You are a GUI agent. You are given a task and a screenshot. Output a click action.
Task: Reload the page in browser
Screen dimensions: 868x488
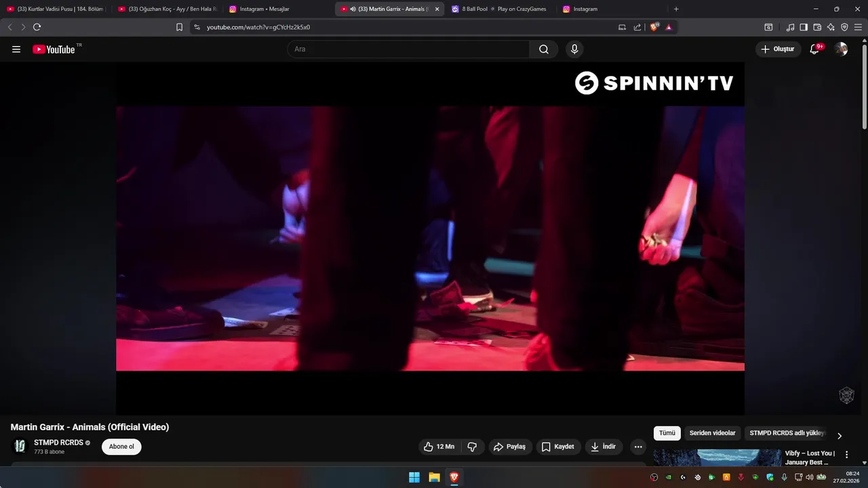coord(37,27)
